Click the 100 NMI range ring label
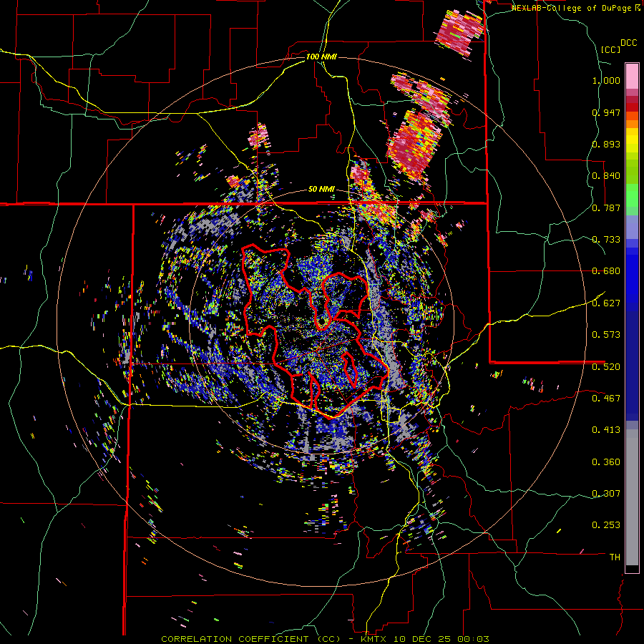 click(x=321, y=57)
